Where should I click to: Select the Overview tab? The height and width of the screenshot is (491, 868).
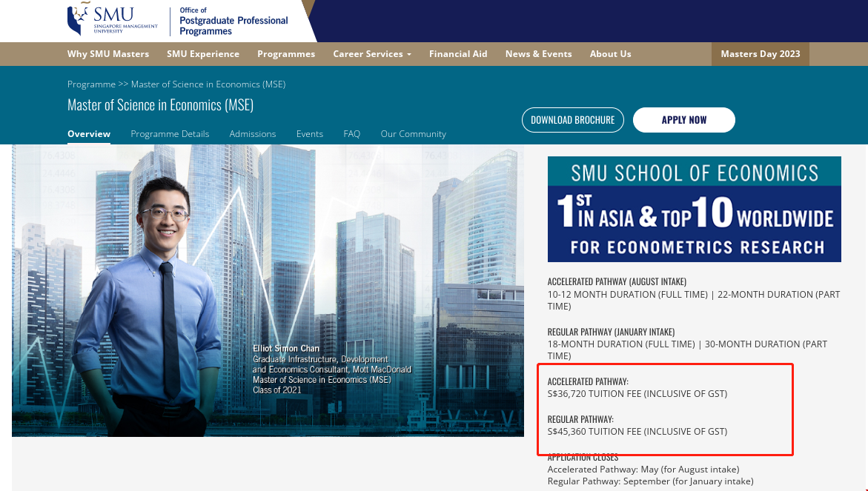(89, 134)
